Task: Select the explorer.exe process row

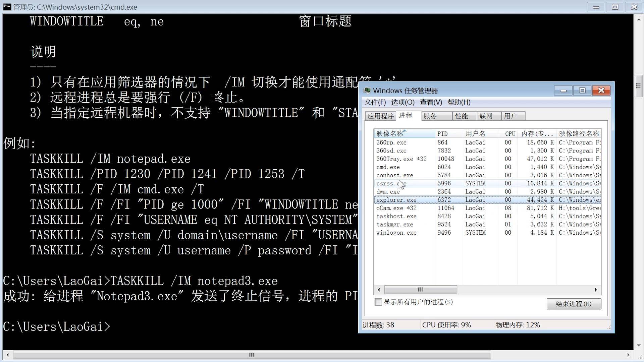Action: click(x=396, y=200)
